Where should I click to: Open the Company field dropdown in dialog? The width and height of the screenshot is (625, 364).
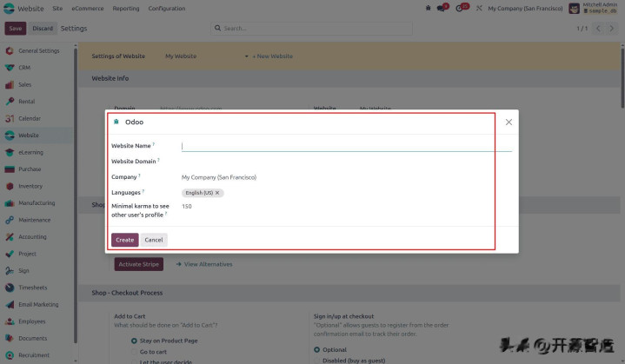[346, 177]
